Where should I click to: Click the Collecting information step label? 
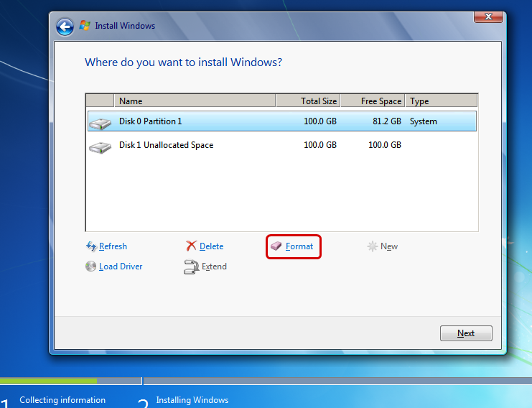pos(62,400)
